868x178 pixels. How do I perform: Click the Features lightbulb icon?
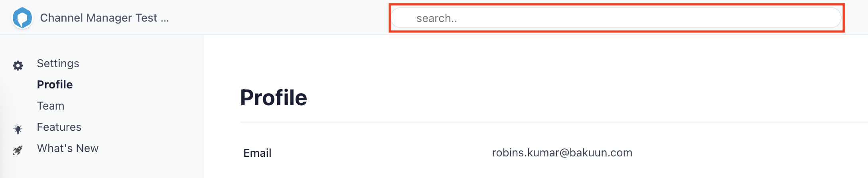click(x=18, y=129)
